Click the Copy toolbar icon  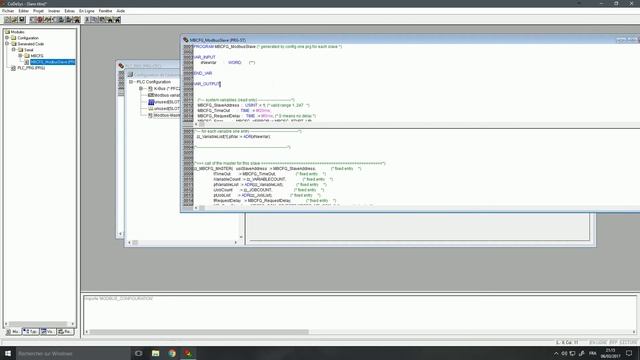(95, 19)
